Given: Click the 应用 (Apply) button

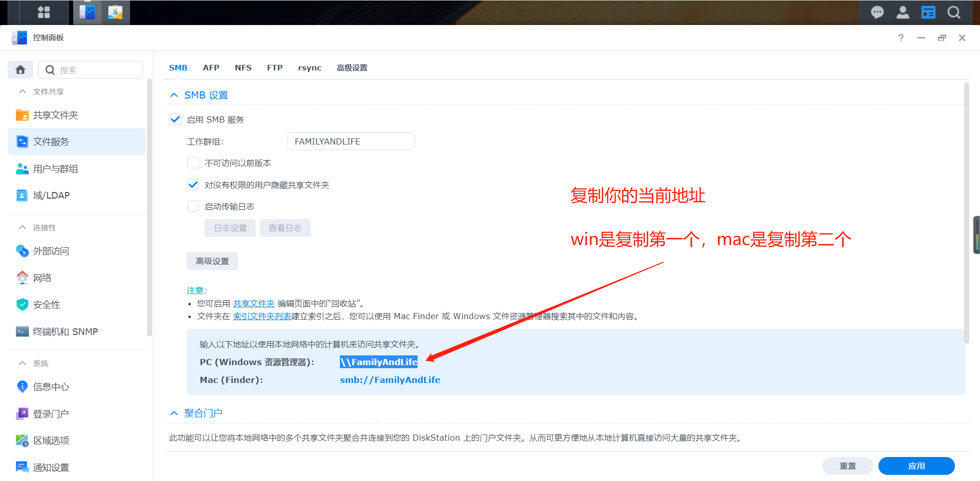Looking at the screenshot, I should pyautogui.click(x=917, y=466).
